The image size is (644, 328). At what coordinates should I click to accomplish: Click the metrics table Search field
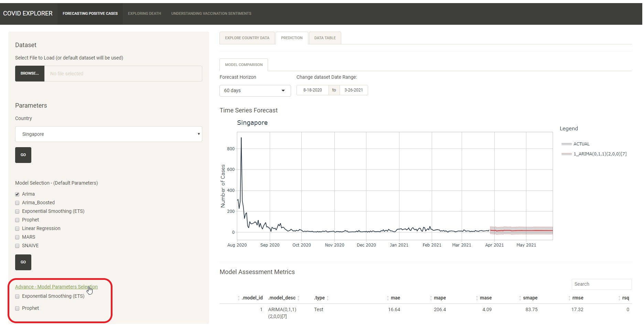coord(601,284)
